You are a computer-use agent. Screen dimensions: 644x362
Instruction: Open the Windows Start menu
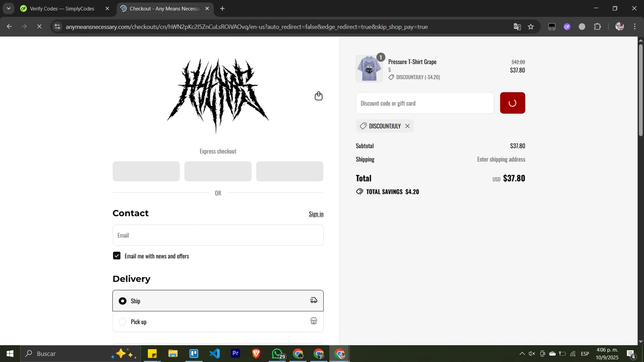coord(10,354)
